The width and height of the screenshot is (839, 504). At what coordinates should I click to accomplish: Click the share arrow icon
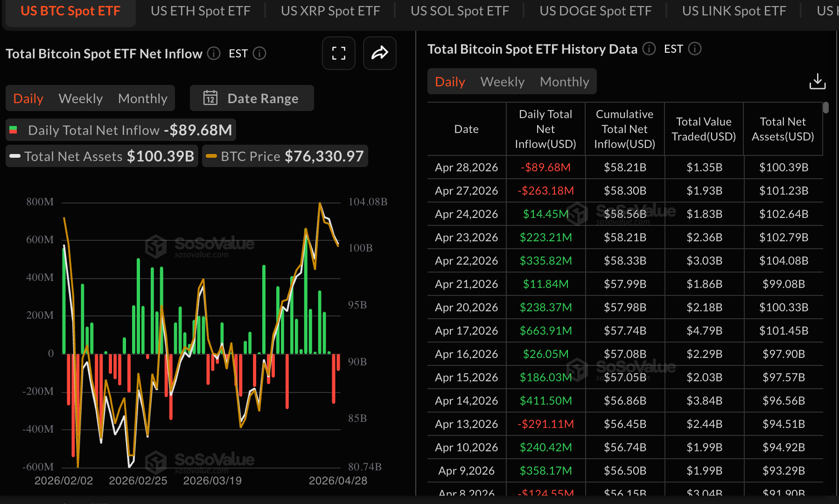379,53
